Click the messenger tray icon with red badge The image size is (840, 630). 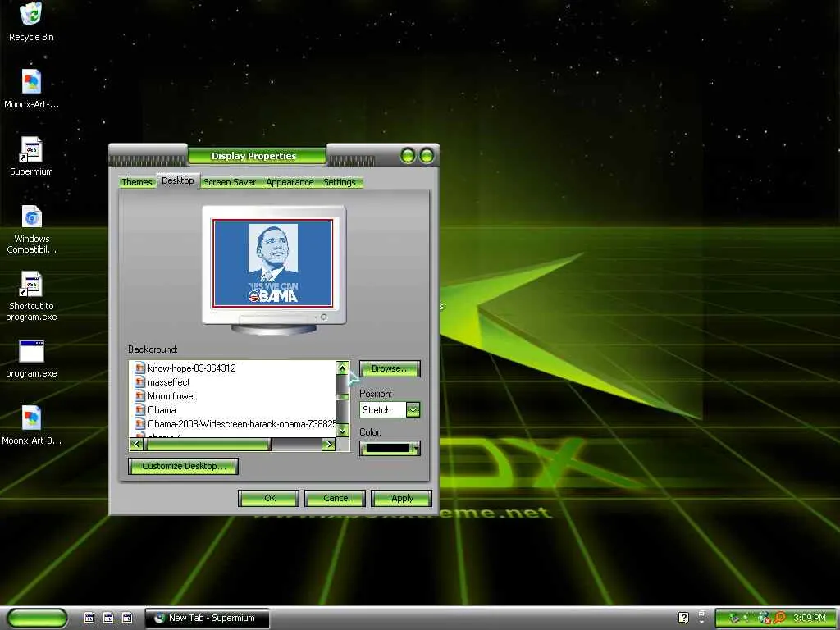pyautogui.click(x=764, y=619)
